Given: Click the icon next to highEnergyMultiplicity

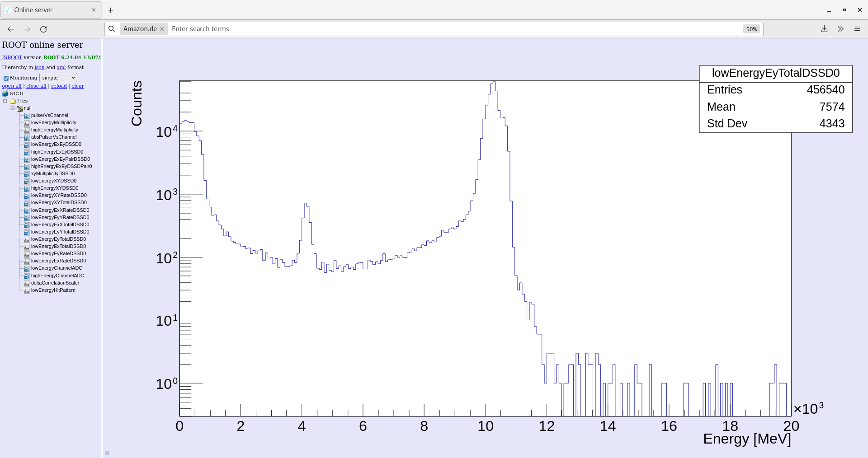Looking at the screenshot, I should [27, 130].
